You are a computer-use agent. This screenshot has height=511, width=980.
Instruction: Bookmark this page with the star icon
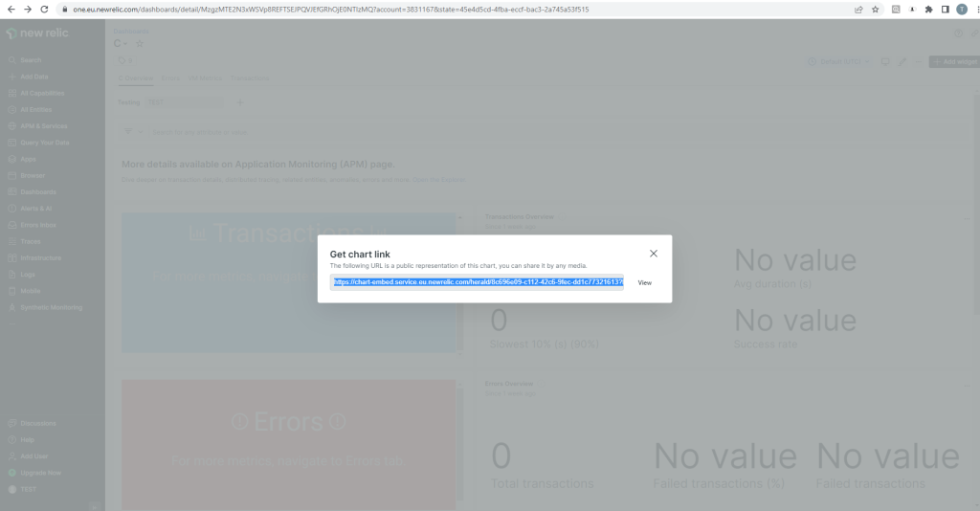[876, 10]
